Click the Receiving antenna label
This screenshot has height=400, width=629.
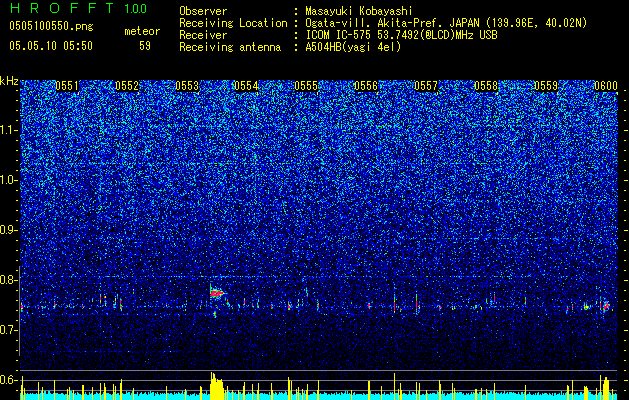(x=230, y=47)
